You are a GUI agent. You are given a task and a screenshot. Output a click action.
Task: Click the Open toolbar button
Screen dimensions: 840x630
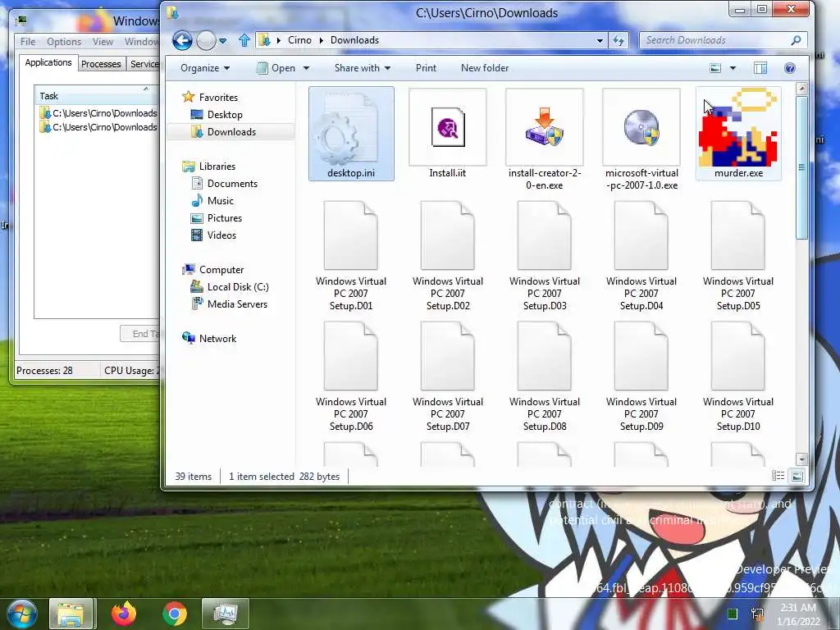tap(276, 68)
